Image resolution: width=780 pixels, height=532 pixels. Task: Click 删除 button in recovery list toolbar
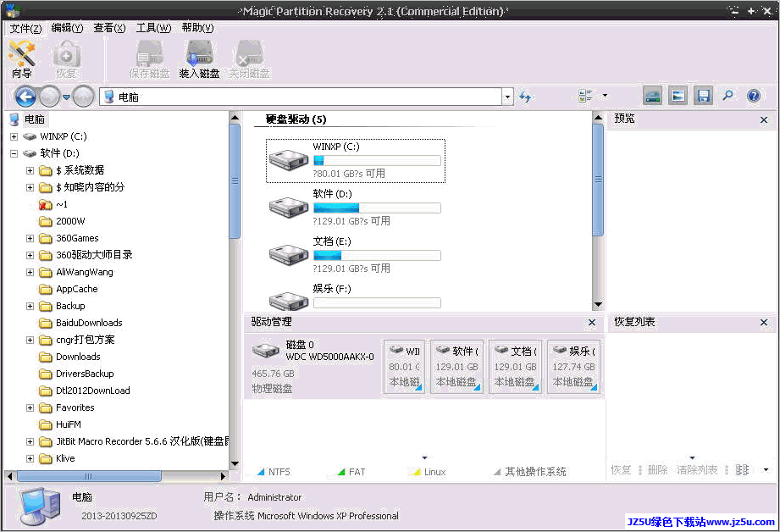click(658, 470)
